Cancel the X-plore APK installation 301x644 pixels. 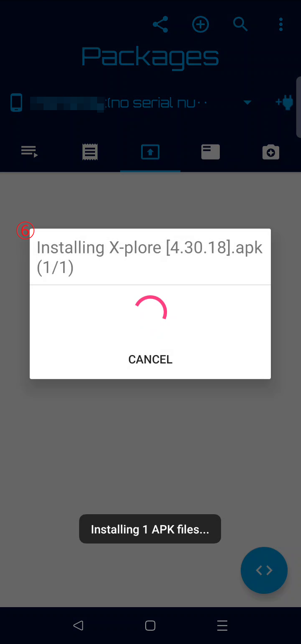[150, 359]
